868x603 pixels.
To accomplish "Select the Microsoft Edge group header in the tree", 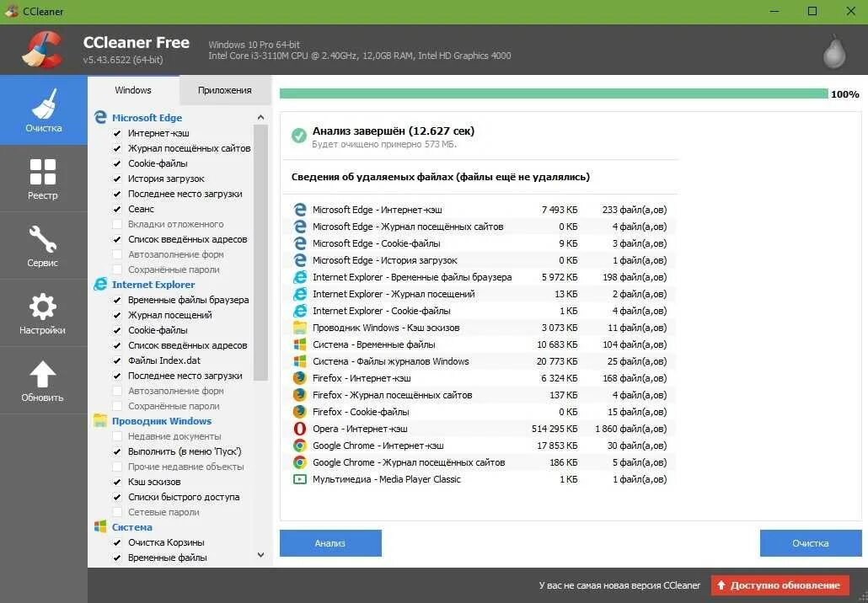I will 147,118.
